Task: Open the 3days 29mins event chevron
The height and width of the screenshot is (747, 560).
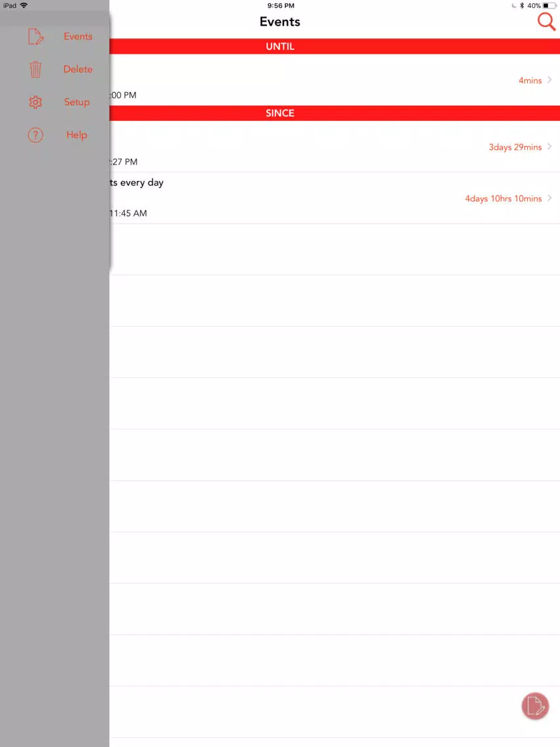Action: [x=549, y=146]
